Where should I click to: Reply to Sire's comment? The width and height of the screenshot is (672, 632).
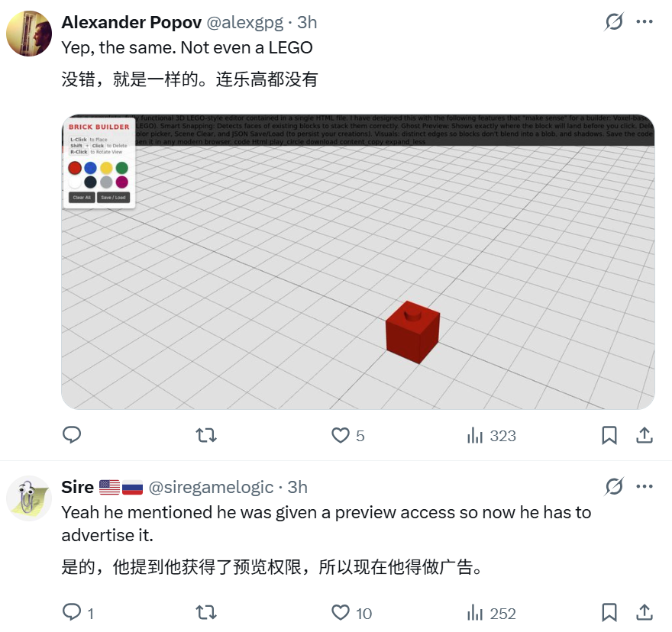tap(78, 613)
